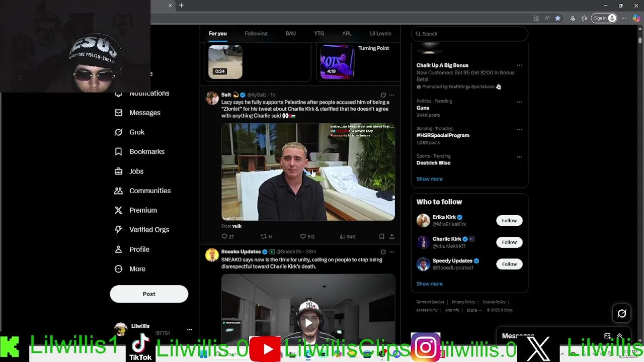The width and height of the screenshot is (644, 362).
Task: Open Grok icon on Salt's post
Action: click(x=383, y=95)
